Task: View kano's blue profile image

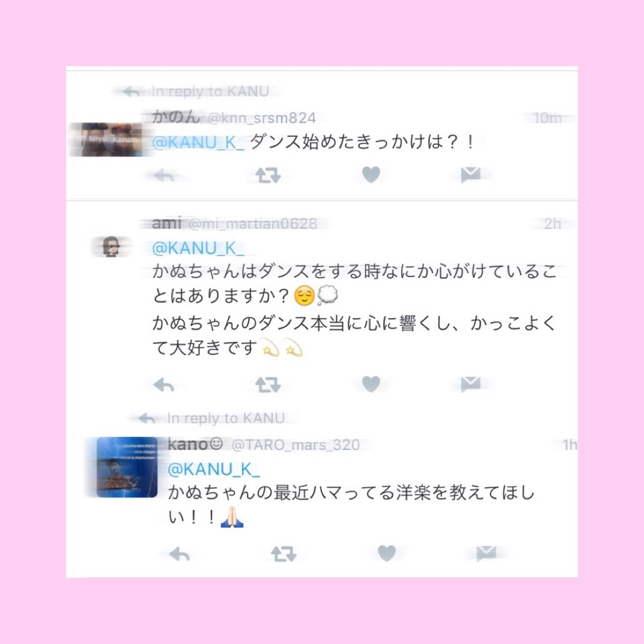Action: point(127,467)
